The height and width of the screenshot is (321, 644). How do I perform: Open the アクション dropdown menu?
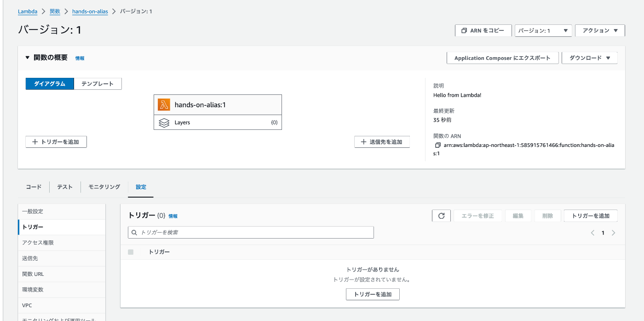[x=600, y=30]
